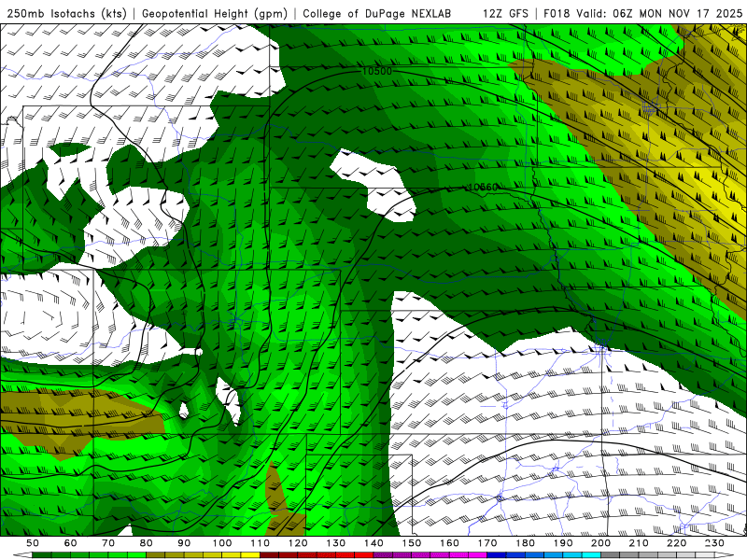This screenshot has height=560, width=747.
Task: Click the '12Z GFS' model run text
Action: 505,13
